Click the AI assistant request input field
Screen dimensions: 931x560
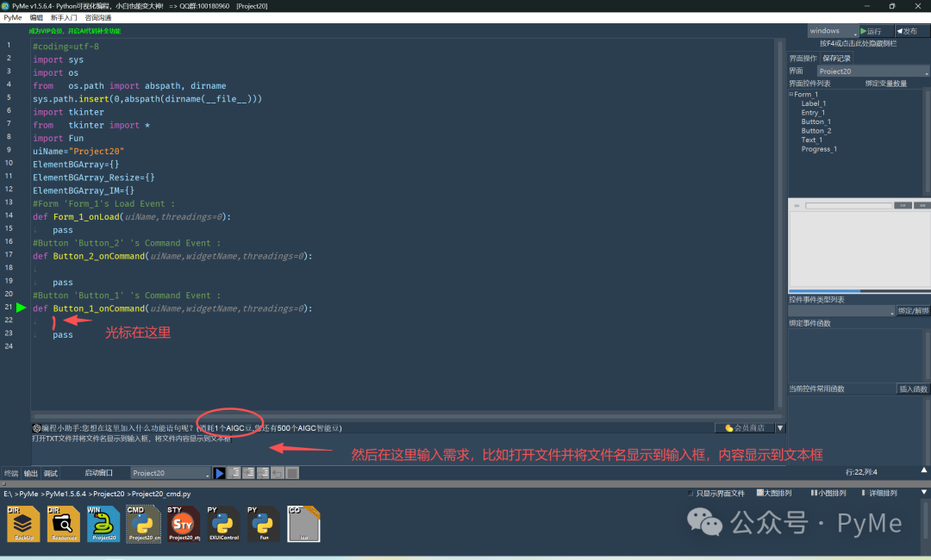point(409,449)
